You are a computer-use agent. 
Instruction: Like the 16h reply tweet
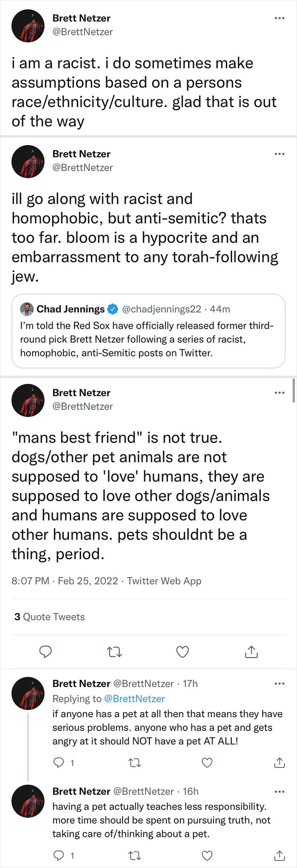click(207, 856)
